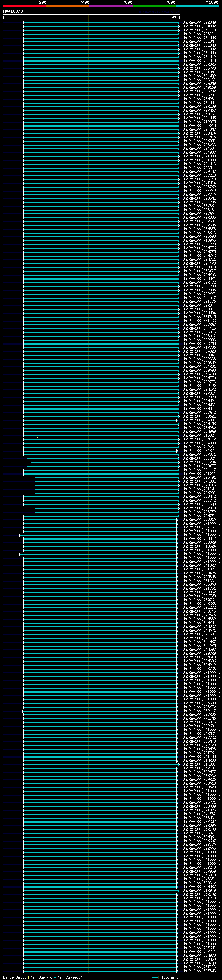
Task: Select hit UniRef100_P18624
Action: pyautogui.click(x=199, y=546)
